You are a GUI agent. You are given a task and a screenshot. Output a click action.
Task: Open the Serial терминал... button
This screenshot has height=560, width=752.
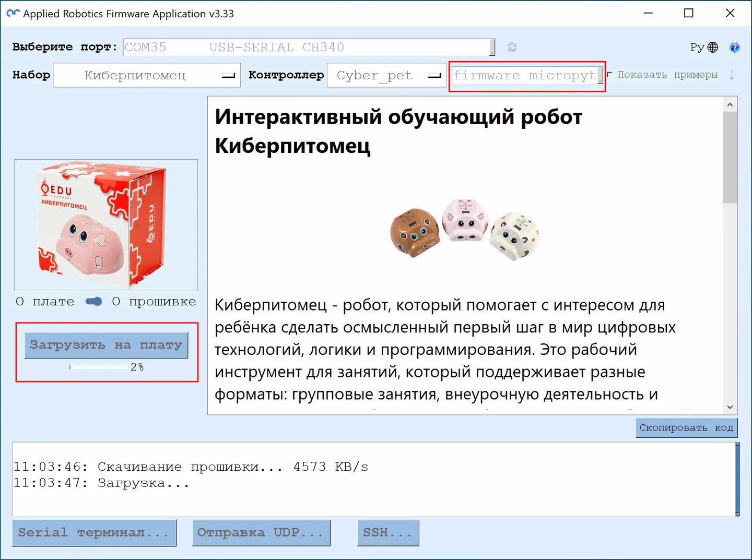pyautogui.click(x=94, y=533)
